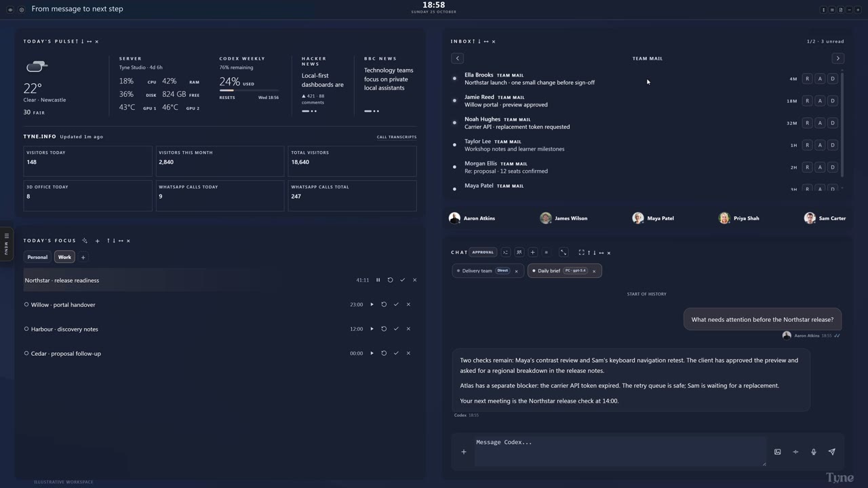
Task: Click the stop square icon in Chat header
Action: tap(546, 252)
